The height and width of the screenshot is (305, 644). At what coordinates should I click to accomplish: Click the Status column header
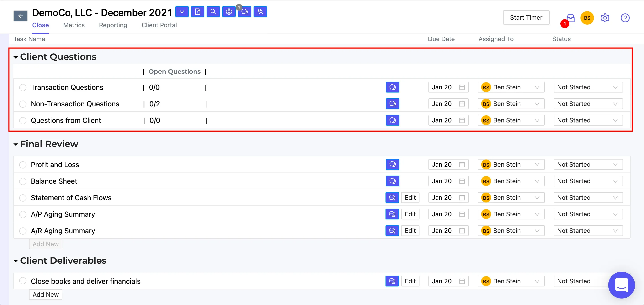click(561, 39)
